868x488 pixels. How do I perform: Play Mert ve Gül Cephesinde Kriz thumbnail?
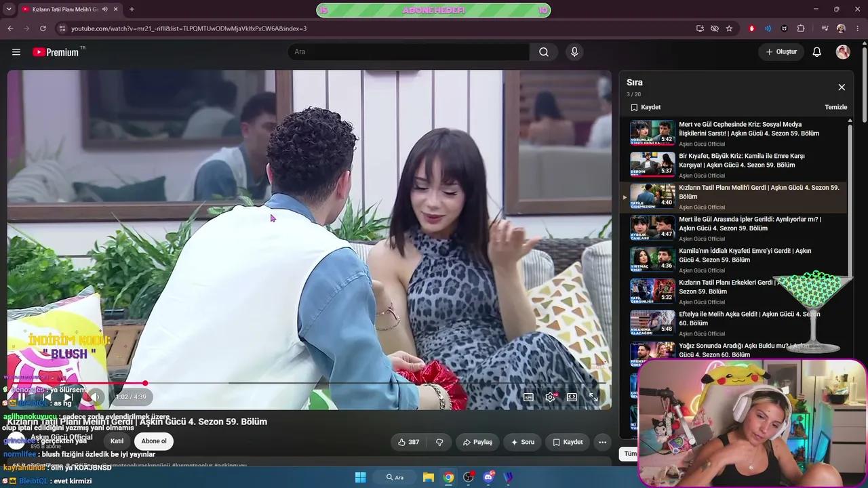coord(652,133)
